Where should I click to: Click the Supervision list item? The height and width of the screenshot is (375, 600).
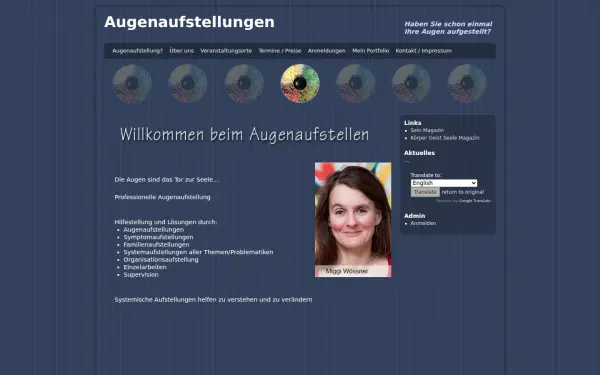click(141, 275)
